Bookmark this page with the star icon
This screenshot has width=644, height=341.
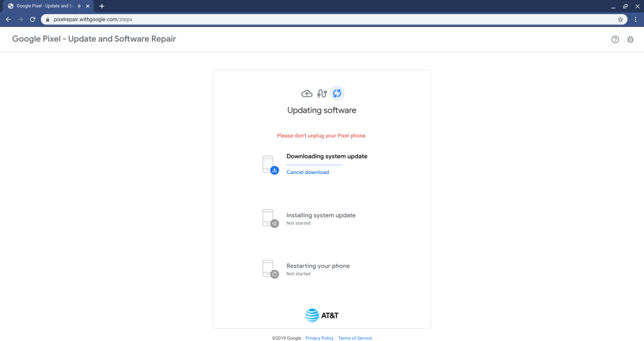620,19
